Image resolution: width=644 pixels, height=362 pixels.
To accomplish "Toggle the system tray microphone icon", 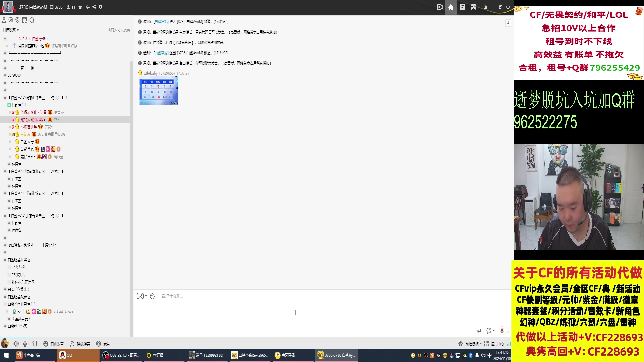I will (477, 355).
